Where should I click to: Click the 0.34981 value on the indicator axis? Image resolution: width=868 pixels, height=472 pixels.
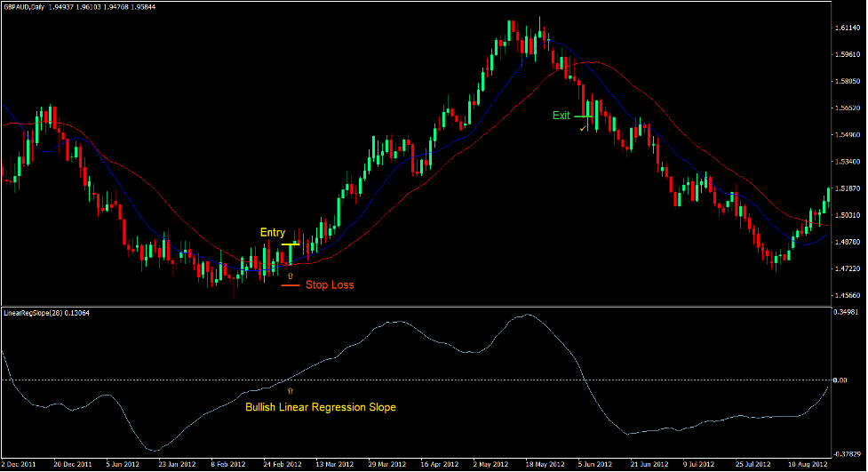coord(848,313)
